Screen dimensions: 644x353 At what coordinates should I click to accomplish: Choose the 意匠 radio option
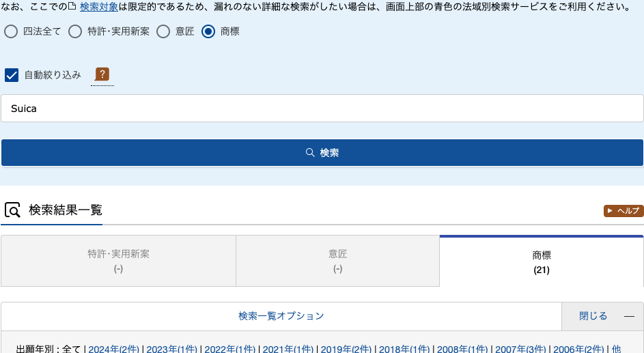[x=163, y=31]
